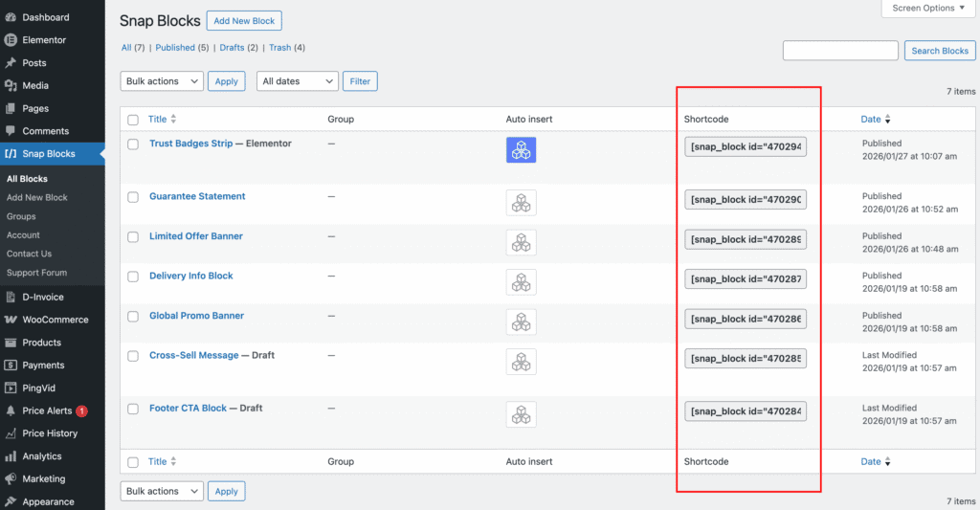Select the Guarantee Statement shortcode field
Viewport: 980px width, 510px height.
746,200
